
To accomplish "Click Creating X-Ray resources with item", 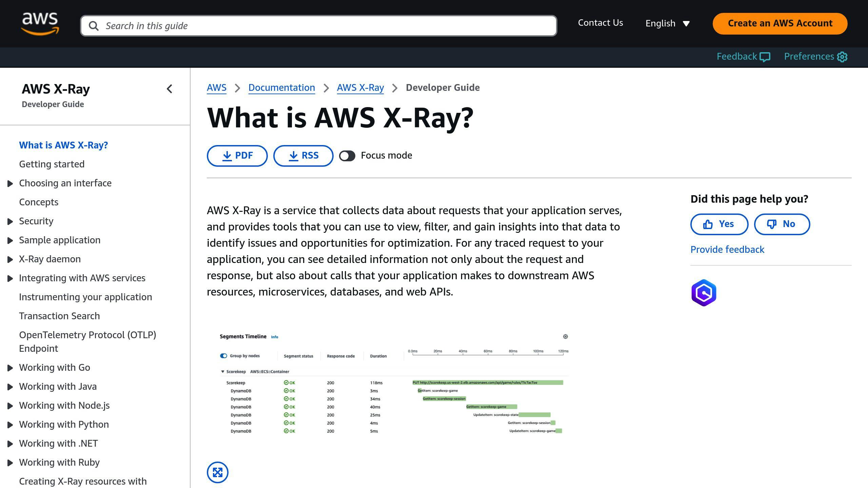I will 83,481.
